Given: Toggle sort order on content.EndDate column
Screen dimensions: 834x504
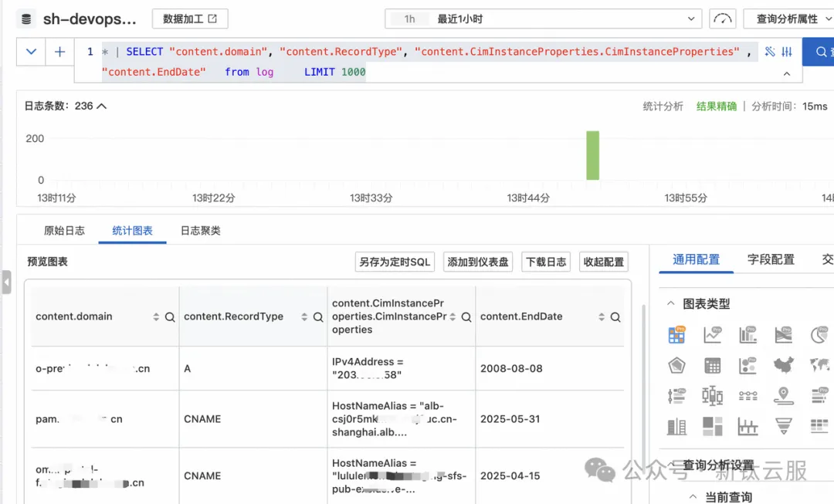Looking at the screenshot, I should 602,317.
